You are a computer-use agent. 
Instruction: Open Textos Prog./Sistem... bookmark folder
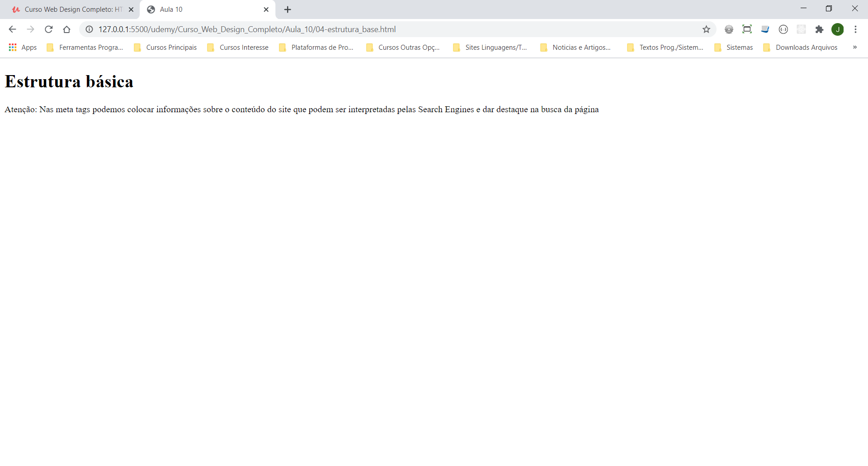click(x=665, y=48)
